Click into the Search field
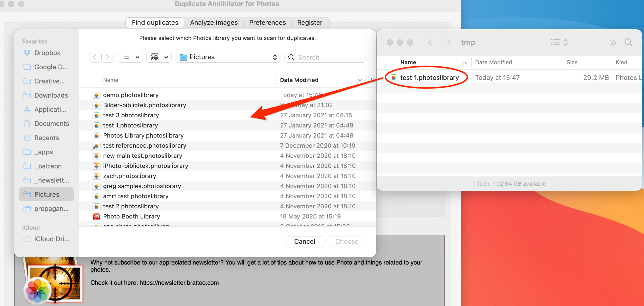This screenshot has height=306, width=644. [x=325, y=57]
